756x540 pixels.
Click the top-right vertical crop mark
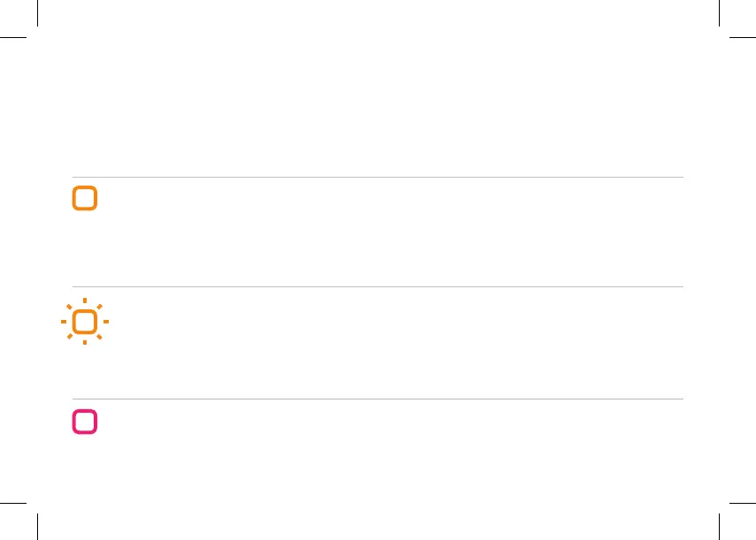coord(720,13)
